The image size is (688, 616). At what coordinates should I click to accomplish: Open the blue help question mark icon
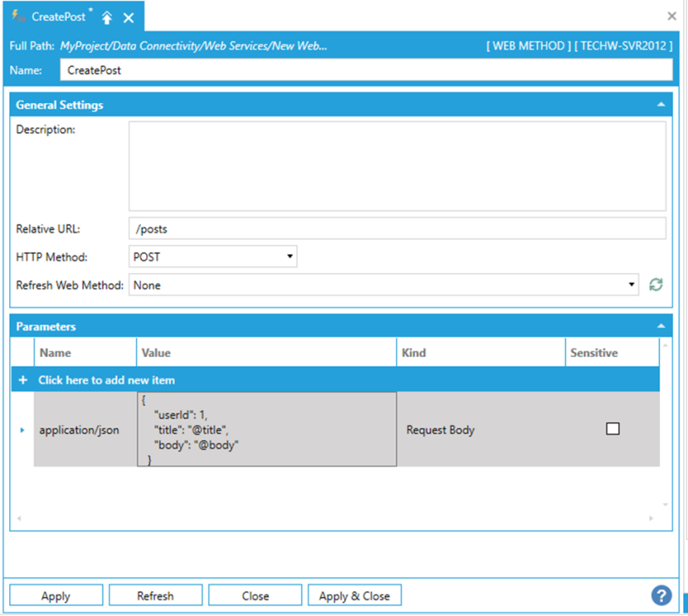(x=661, y=595)
